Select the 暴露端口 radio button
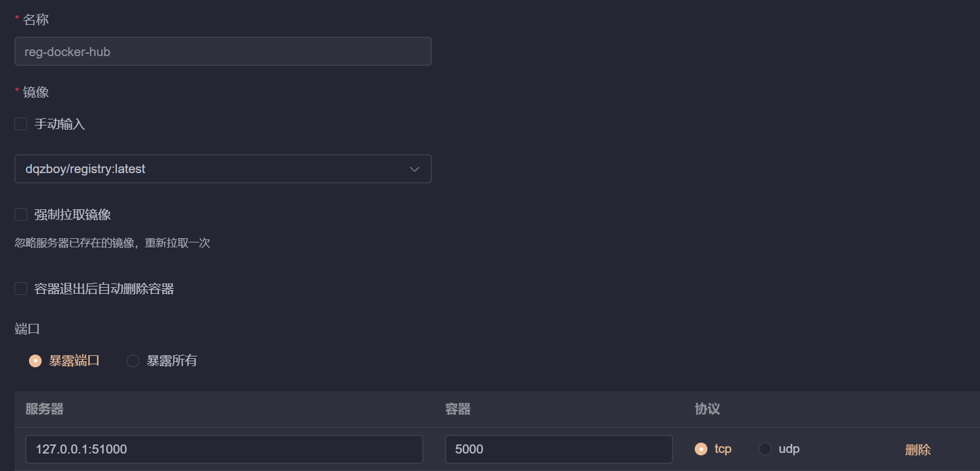 click(36, 361)
